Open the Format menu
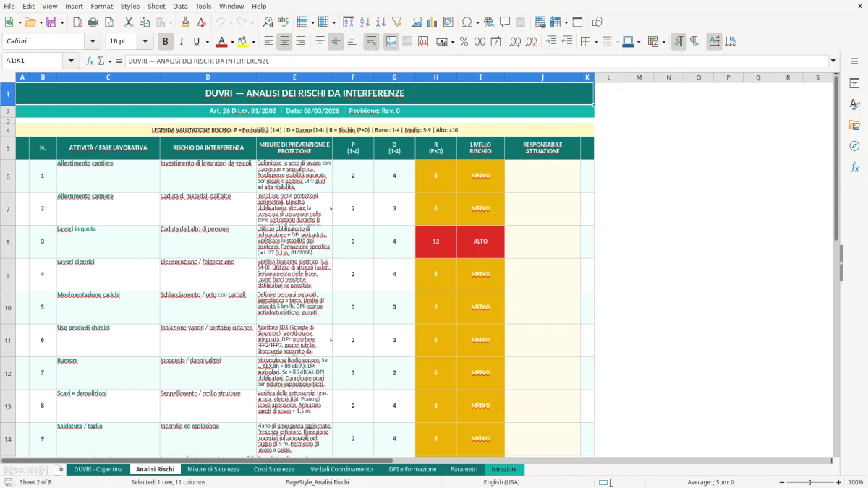868x488 pixels. pos(101,6)
